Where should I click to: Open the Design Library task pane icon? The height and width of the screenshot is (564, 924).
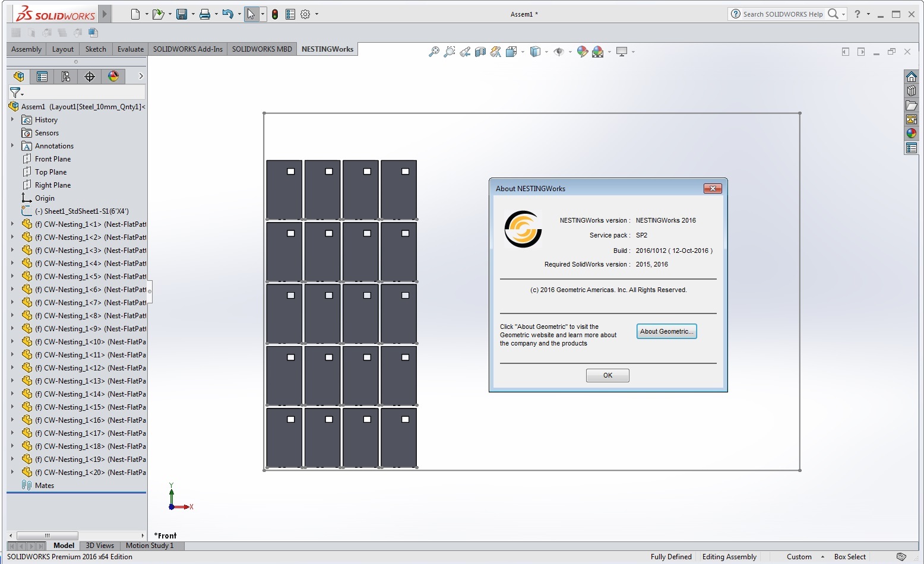pos(912,91)
